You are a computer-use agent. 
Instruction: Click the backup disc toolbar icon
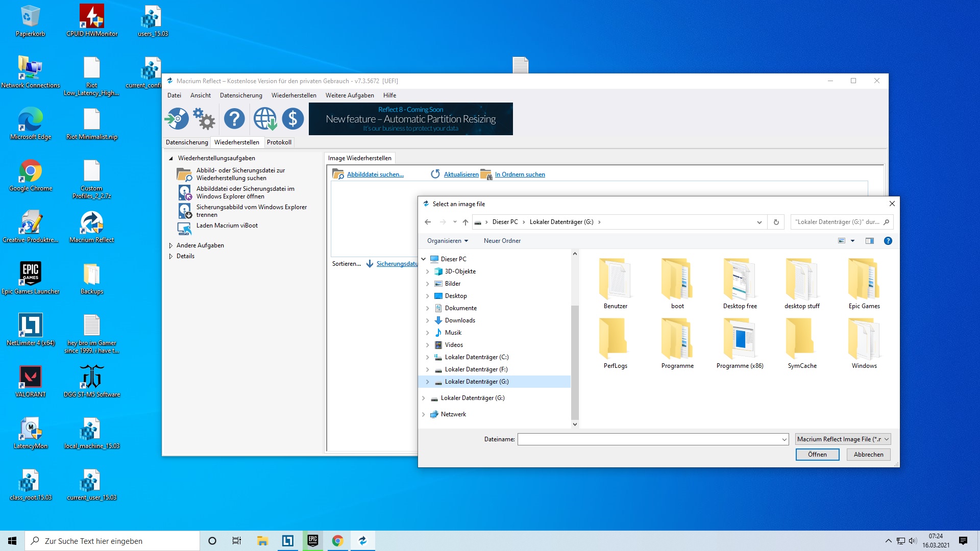click(x=177, y=119)
